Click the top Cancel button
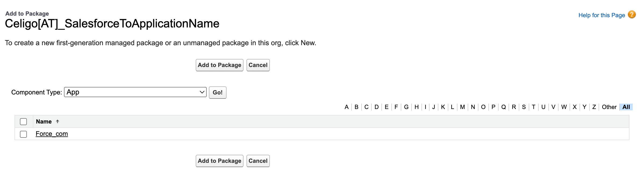This screenshot has width=644, height=176. coord(258,65)
